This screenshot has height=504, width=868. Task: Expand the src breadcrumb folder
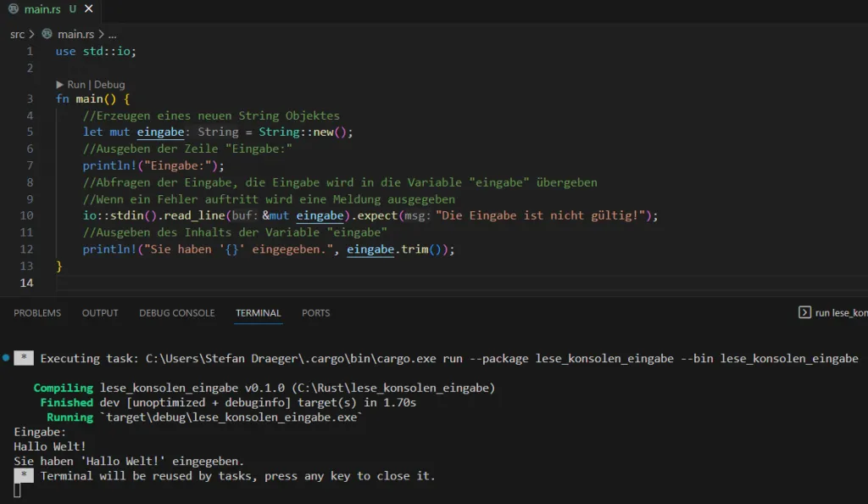[x=17, y=34]
